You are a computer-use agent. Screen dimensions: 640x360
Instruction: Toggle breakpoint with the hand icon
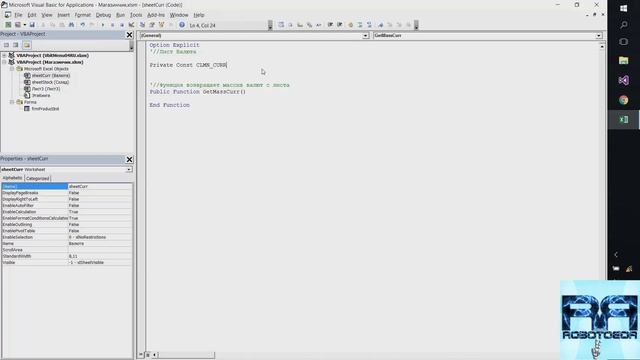pyautogui.click(x=350, y=25)
